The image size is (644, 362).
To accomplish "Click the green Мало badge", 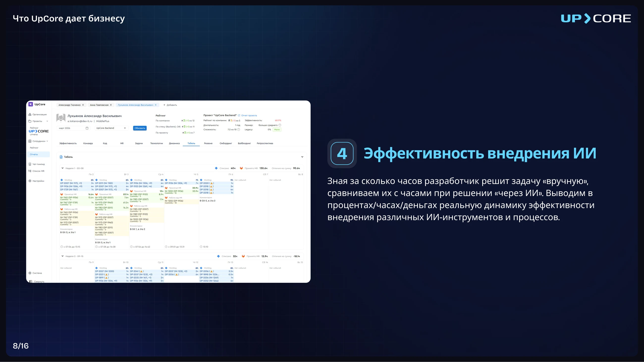I will coord(277,129).
